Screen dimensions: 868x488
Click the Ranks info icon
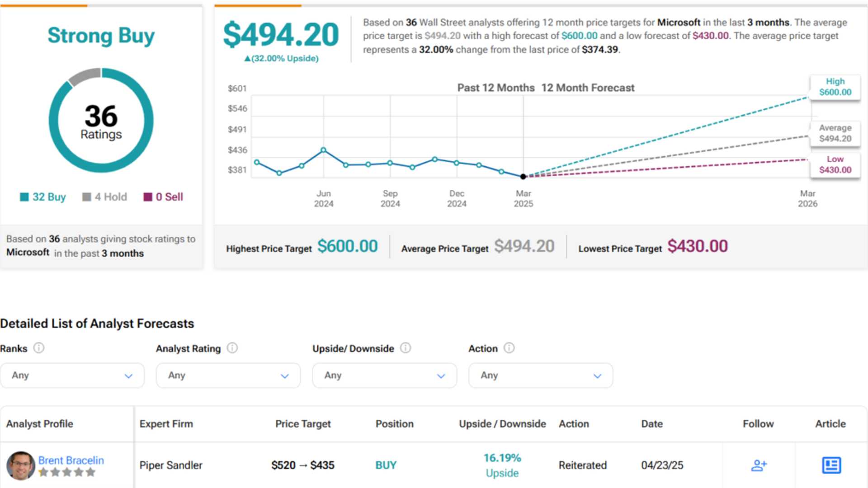[x=39, y=348]
